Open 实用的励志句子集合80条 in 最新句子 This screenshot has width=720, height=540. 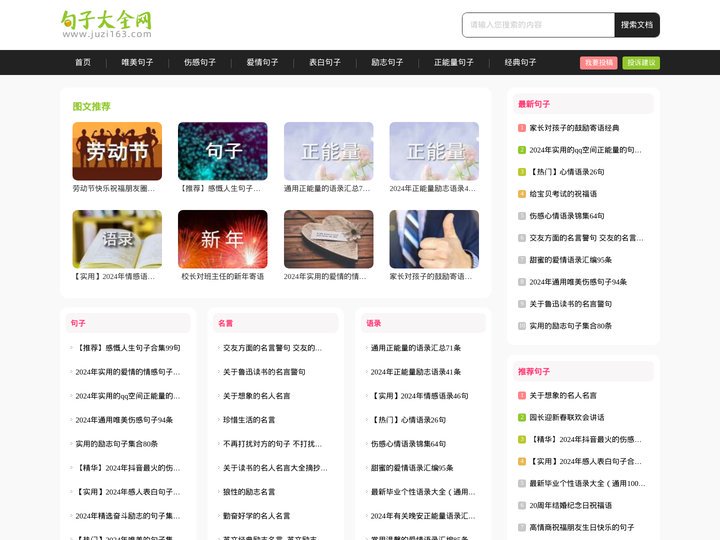570,326
